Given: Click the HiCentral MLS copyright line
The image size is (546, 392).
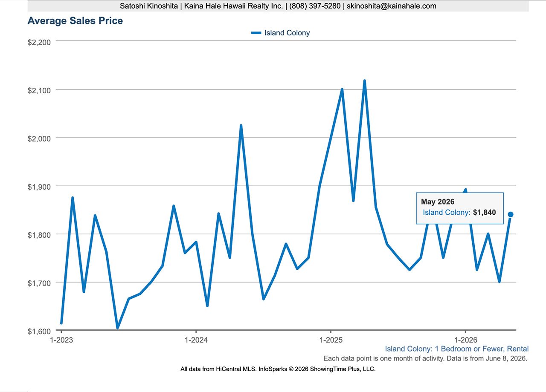Looking at the screenshot, I should click(278, 369).
